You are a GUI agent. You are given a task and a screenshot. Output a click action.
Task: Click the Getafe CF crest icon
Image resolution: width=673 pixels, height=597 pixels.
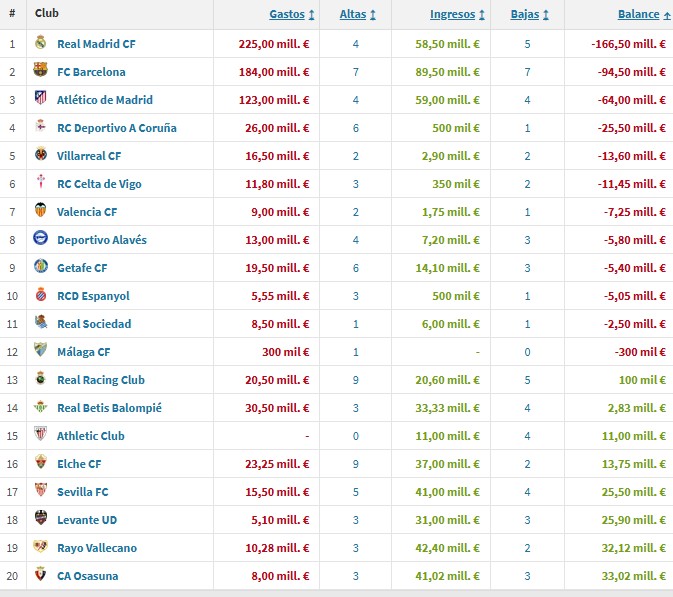(x=41, y=266)
